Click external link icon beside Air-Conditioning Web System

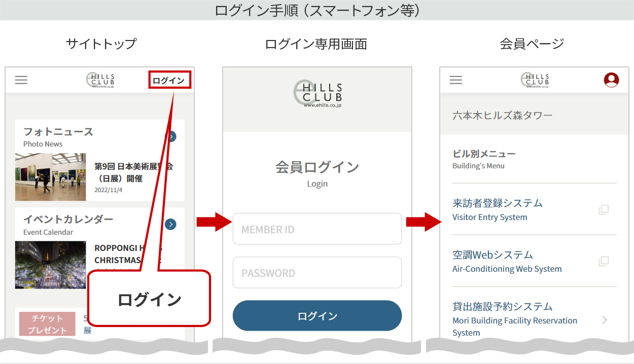click(604, 261)
